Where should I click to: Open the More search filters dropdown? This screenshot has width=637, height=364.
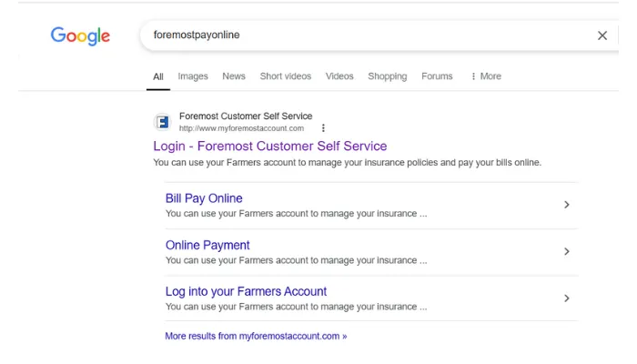(x=486, y=76)
